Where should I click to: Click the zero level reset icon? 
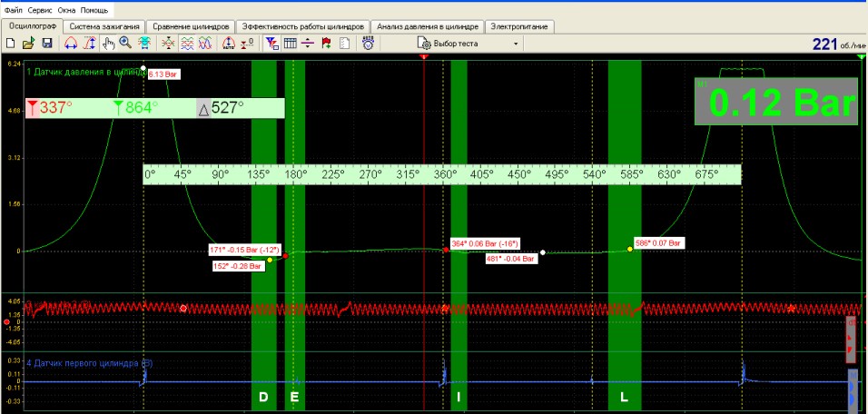click(x=247, y=44)
